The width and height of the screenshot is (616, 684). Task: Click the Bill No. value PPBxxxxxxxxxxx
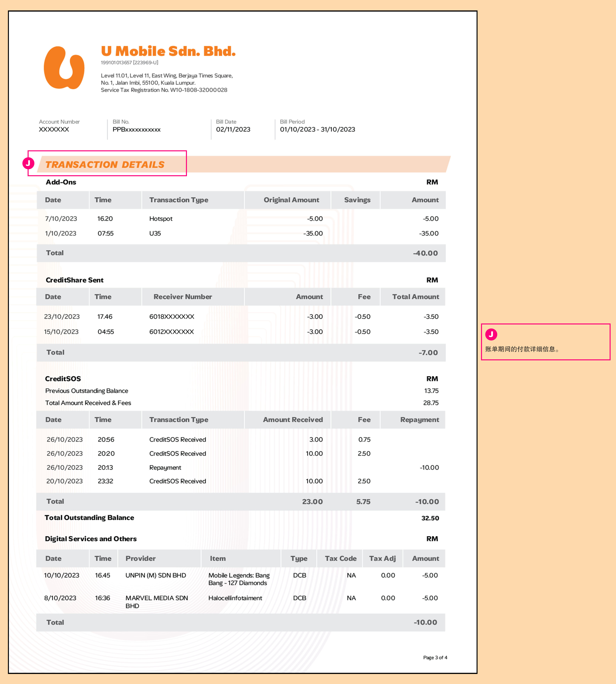tap(137, 130)
